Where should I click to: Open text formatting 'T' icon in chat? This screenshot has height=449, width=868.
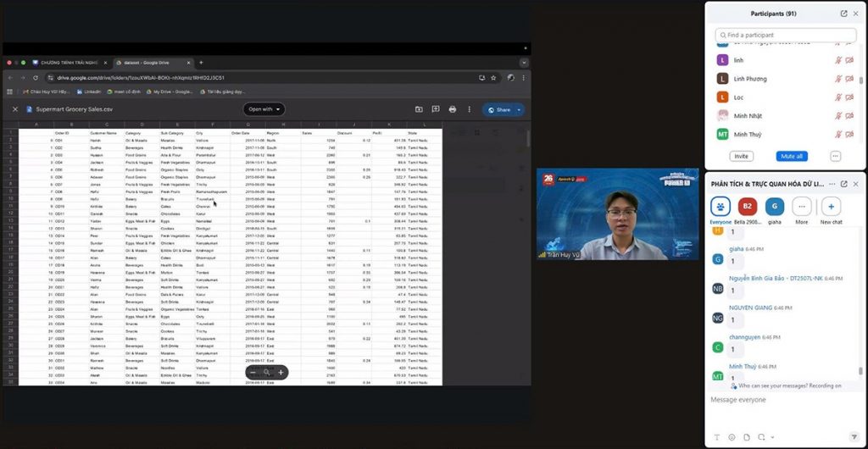717,437
